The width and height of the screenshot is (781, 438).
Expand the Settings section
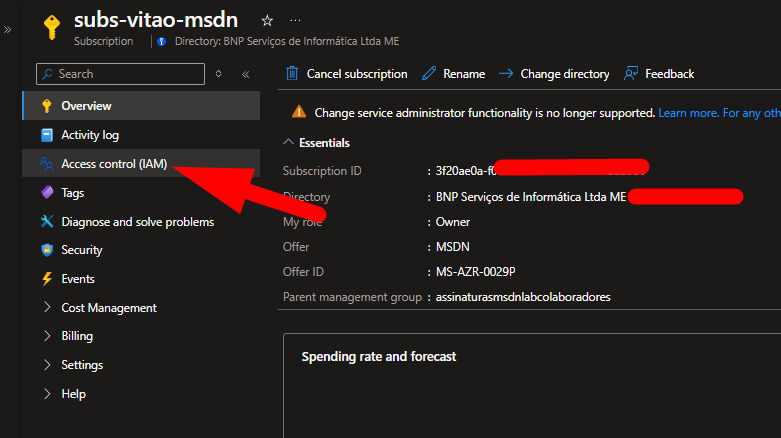click(x=46, y=366)
